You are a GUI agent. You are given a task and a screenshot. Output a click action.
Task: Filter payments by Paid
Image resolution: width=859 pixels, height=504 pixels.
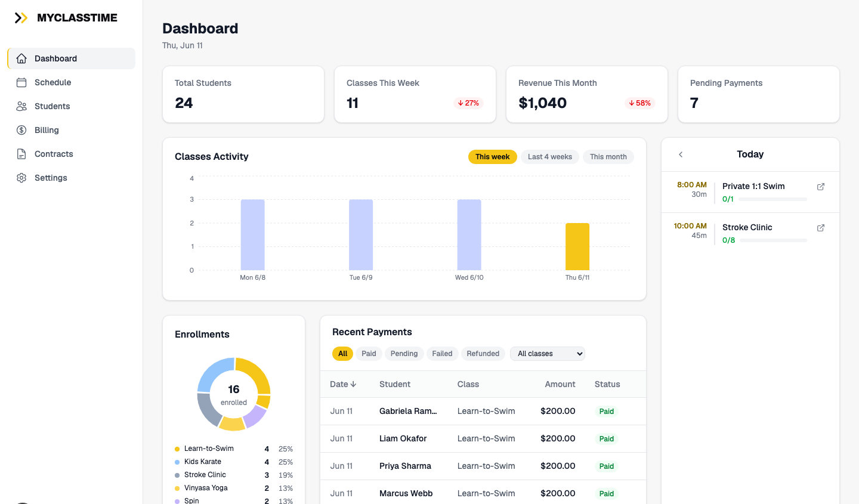point(369,354)
